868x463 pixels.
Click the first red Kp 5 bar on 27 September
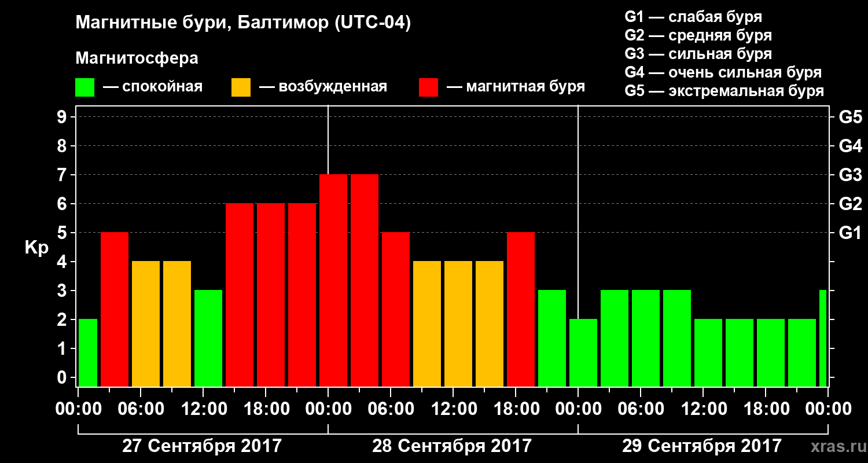tap(115, 310)
